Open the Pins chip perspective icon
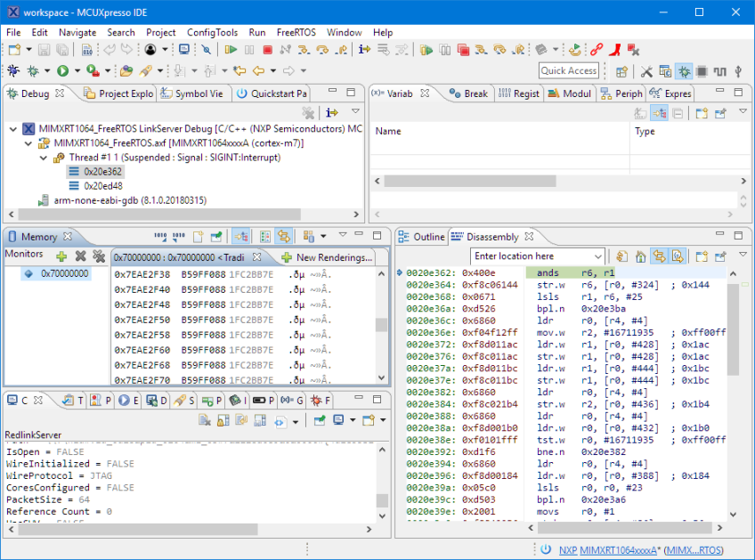 (702, 72)
